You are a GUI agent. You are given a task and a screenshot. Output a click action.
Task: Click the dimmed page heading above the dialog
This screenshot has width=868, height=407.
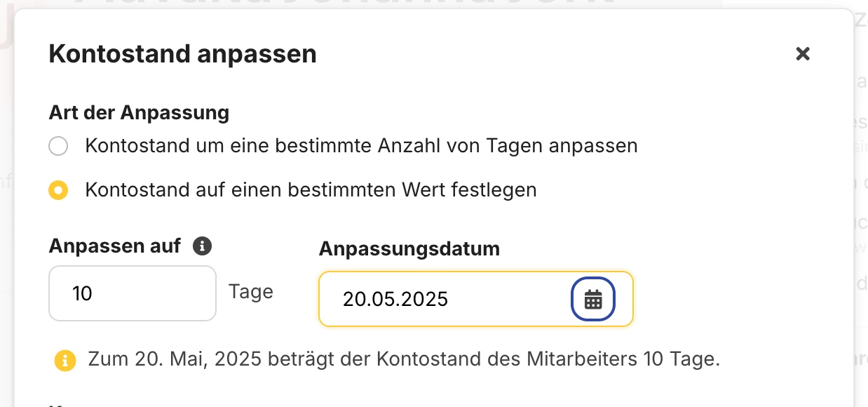[351, 6]
